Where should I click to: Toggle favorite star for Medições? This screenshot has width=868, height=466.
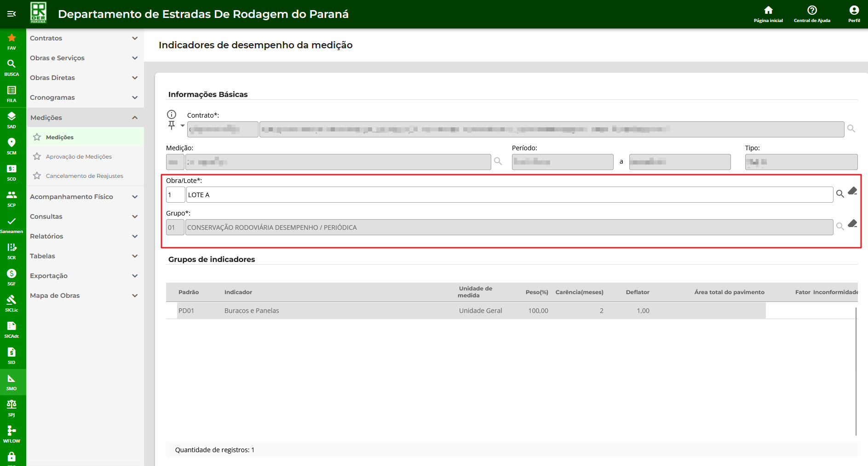(x=37, y=137)
